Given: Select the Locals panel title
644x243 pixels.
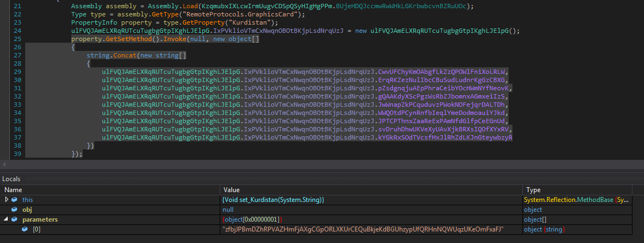Looking at the screenshot, I should click(x=12, y=178).
